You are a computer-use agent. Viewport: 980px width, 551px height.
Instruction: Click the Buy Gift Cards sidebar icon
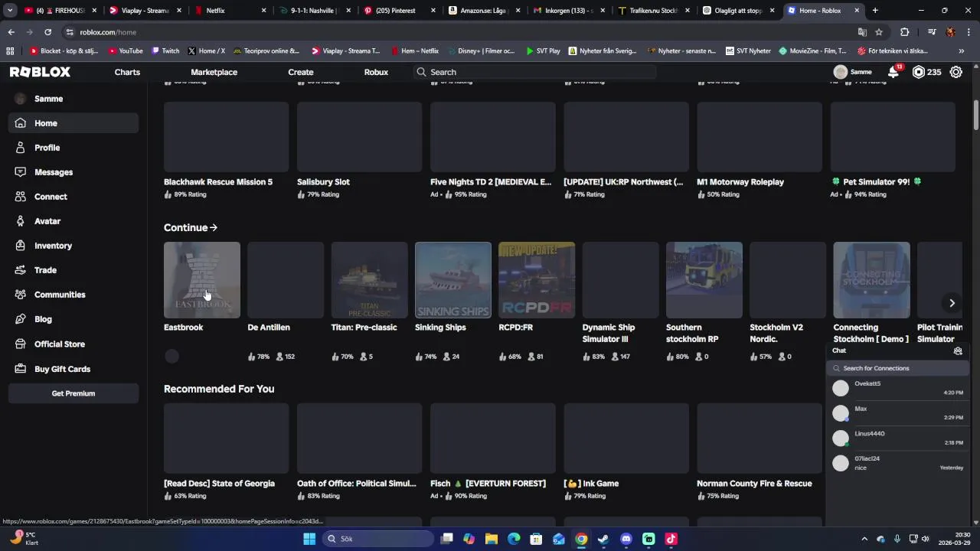click(21, 369)
